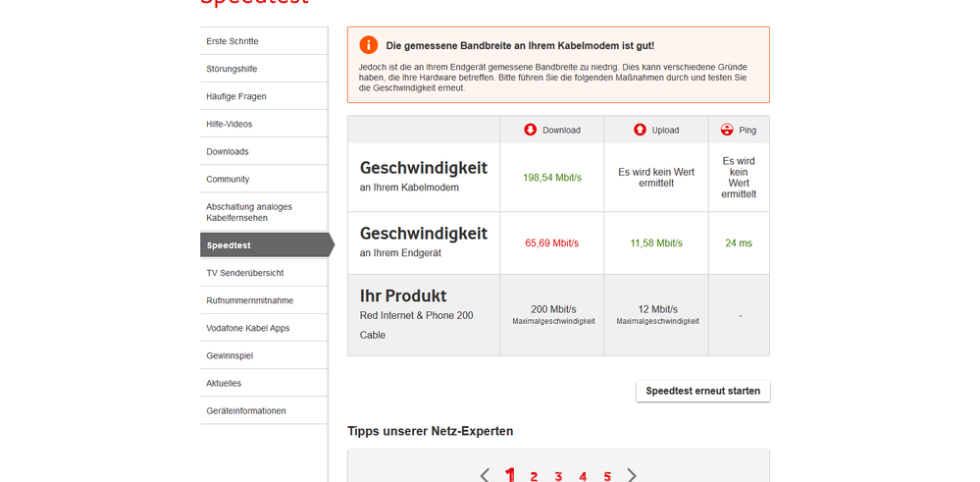
Task: Jump to tips page 2
Action: tap(534, 476)
